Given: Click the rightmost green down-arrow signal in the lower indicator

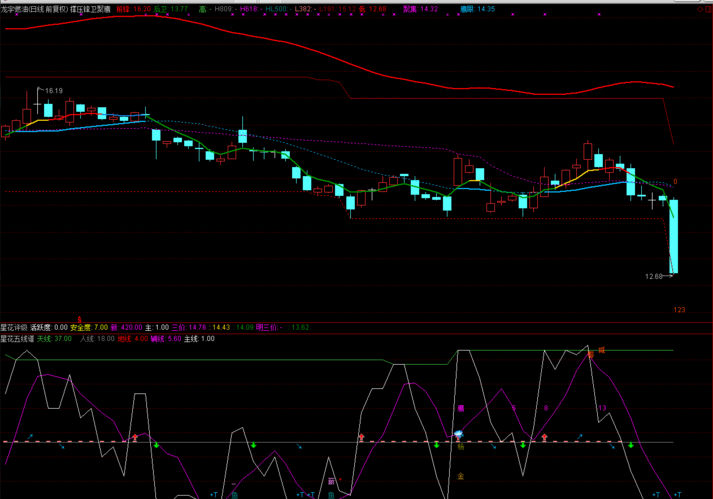Looking at the screenshot, I should [631, 445].
